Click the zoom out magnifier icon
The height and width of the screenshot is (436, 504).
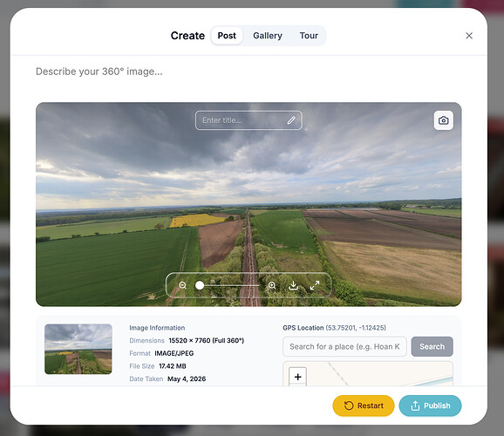182,285
